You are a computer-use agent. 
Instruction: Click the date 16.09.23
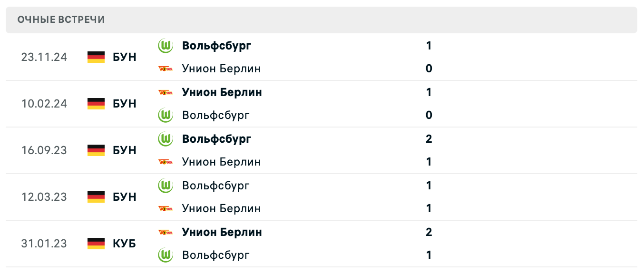[x=44, y=150]
